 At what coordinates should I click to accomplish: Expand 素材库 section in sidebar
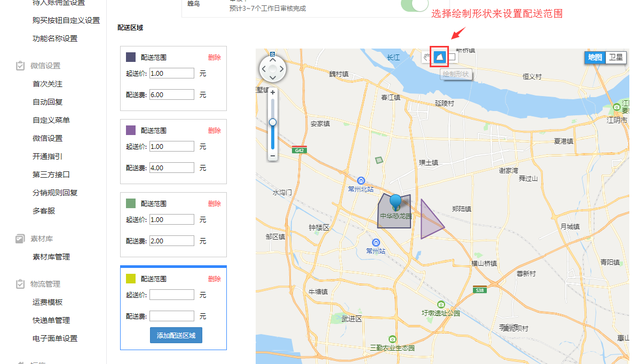click(x=42, y=239)
